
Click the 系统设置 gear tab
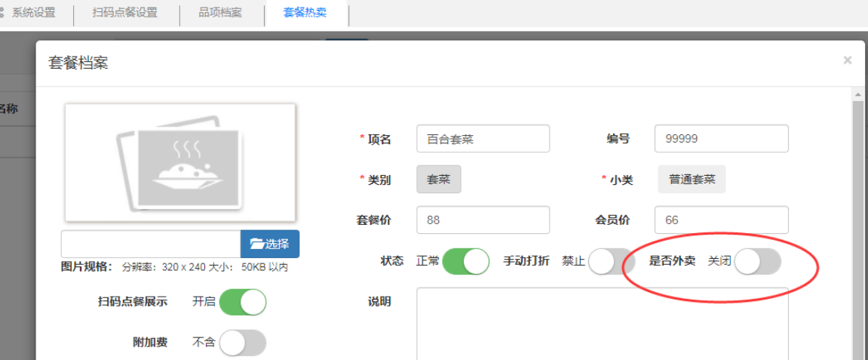[30, 13]
